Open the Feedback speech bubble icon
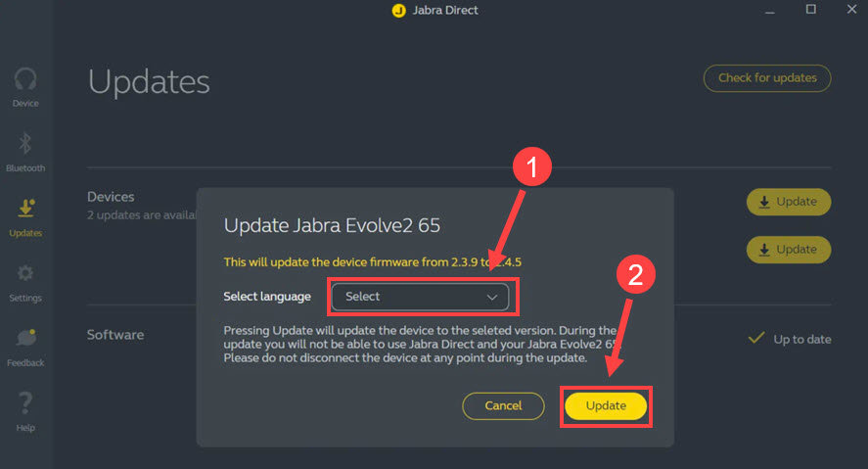This screenshot has width=868, height=469. pos(25,338)
